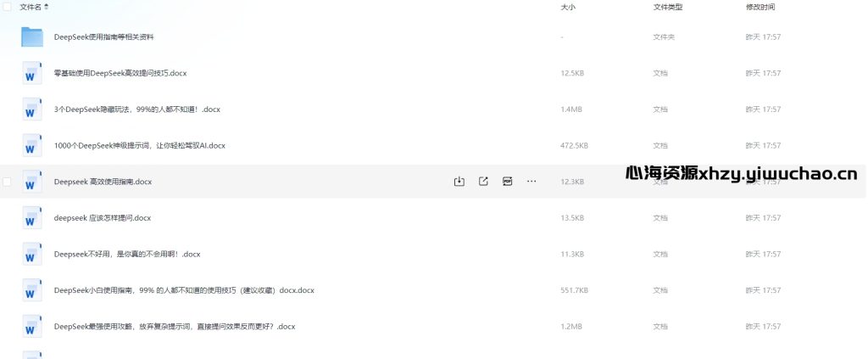Check the box for Deepseek 高效使用指南.docx
The width and height of the screenshot is (868, 359).
[7, 182]
